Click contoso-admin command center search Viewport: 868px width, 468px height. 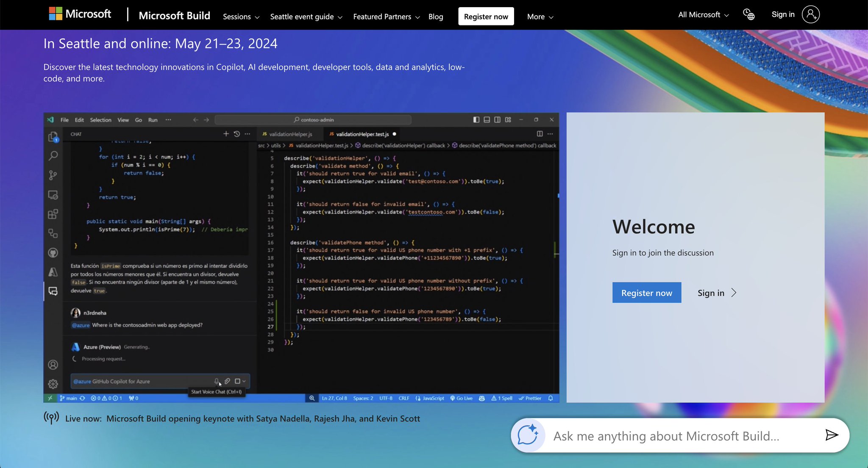[313, 120]
